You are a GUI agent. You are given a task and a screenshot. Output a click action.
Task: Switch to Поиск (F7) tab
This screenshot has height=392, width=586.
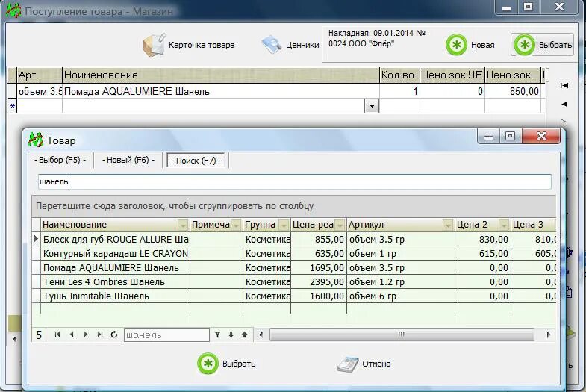coord(196,161)
